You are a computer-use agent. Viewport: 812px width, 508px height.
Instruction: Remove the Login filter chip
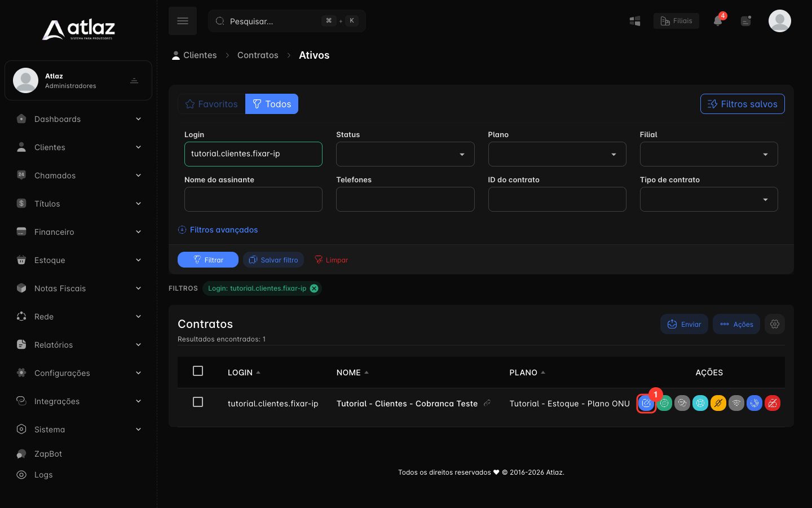click(x=314, y=288)
